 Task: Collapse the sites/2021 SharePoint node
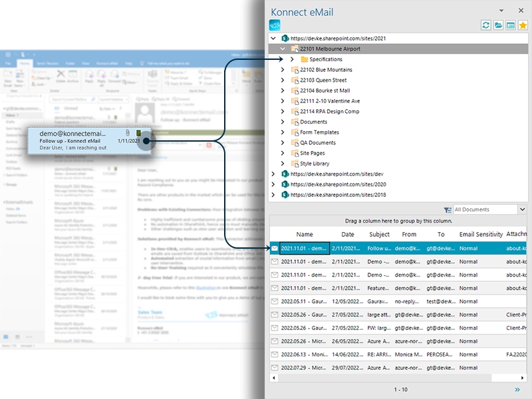point(273,39)
